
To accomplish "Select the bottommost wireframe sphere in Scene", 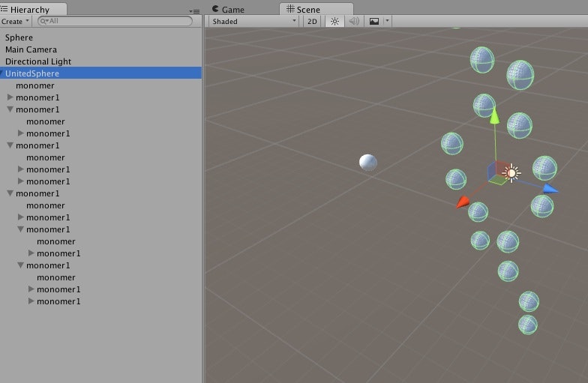I will [528, 325].
